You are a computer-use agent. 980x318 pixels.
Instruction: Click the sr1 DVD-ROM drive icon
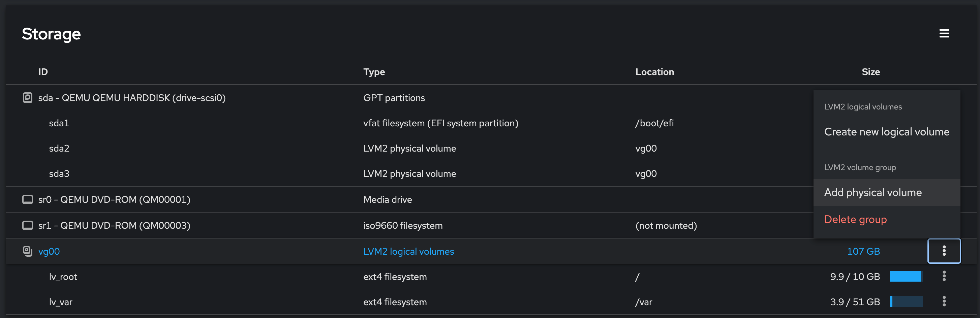click(27, 225)
